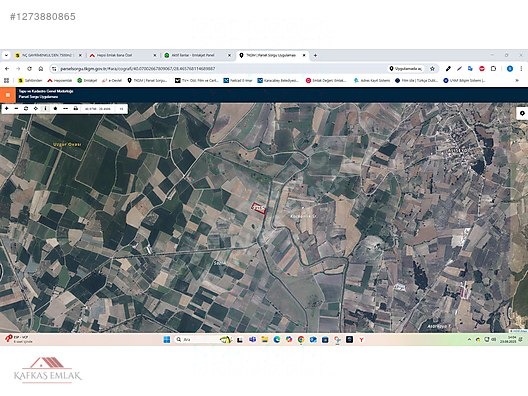Click the slanted pencil extension icon
The width and height of the screenshot is (528, 396).
(x=459, y=69)
